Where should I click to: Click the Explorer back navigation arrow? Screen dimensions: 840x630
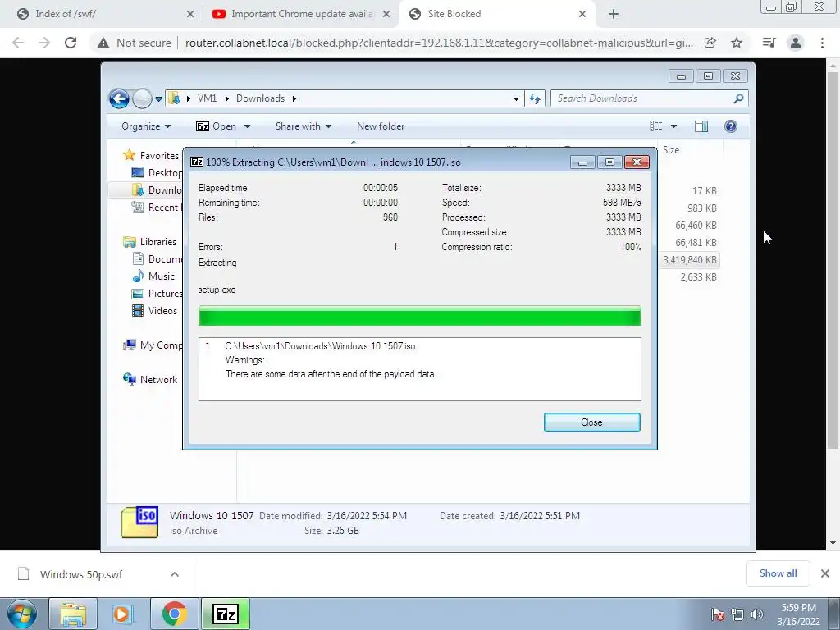click(x=119, y=98)
